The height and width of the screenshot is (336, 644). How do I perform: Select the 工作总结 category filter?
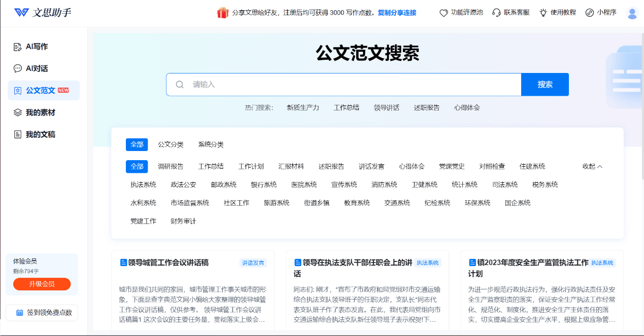211,166
